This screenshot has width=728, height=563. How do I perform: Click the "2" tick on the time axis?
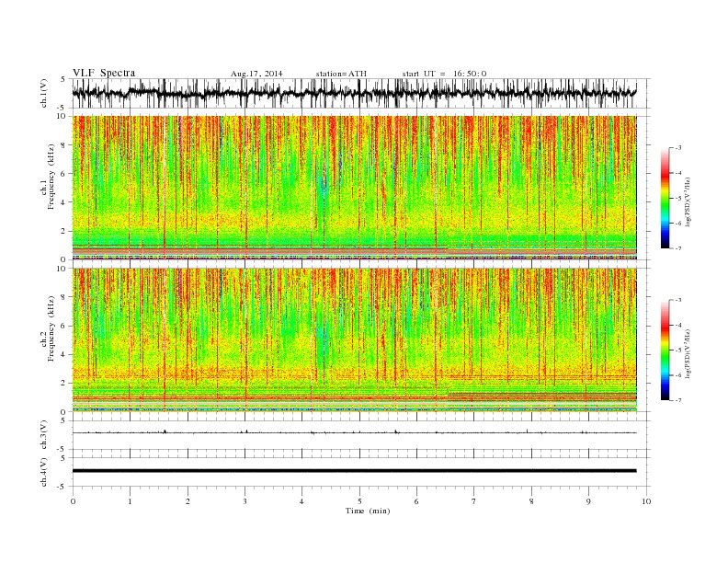(188, 501)
